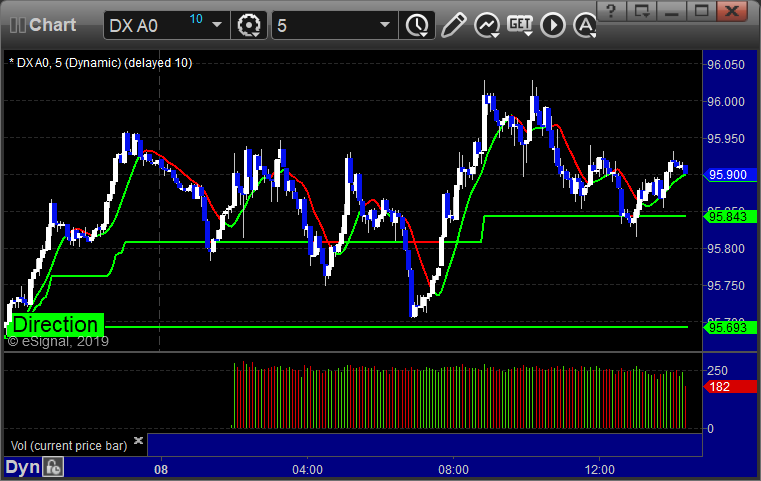Click the time template clock icon
761x481 pixels.
tap(417, 25)
